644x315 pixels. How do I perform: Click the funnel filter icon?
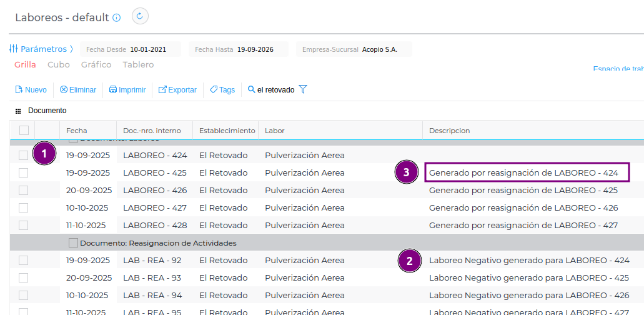click(x=303, y=89)
